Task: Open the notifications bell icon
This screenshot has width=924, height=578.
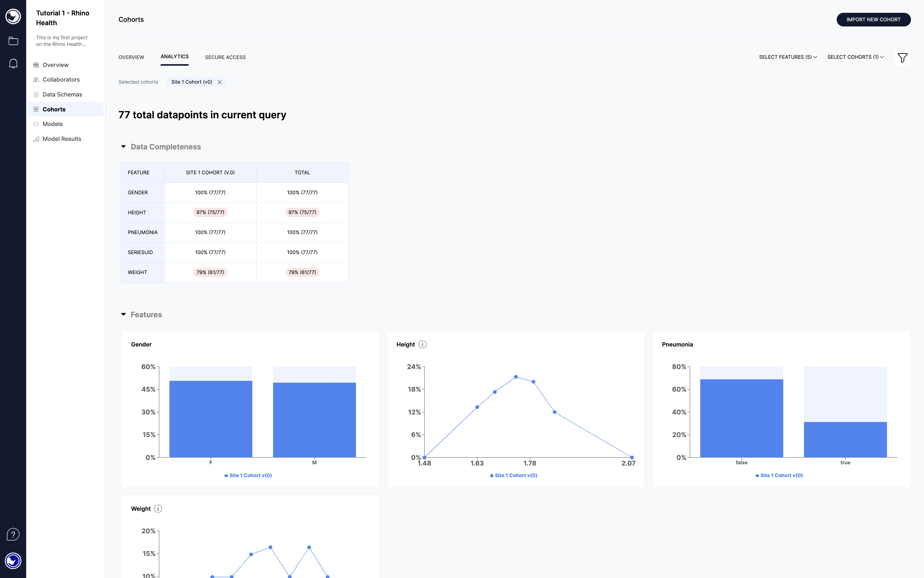Action: pyautogui.click(x=13, y=63)
